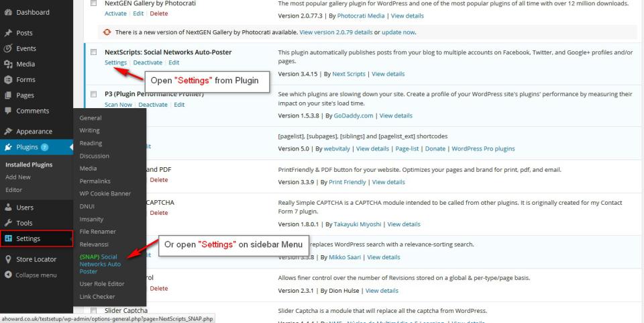The image size is (644, 323).
Task: Tick the P3 Plugin Performance Profiler checkbox
Action: 93,94
